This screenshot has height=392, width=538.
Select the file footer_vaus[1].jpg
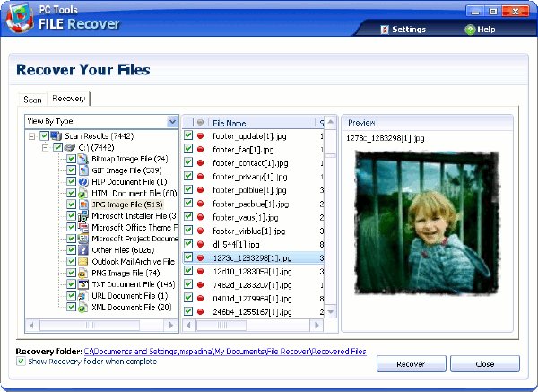(246, 218)
